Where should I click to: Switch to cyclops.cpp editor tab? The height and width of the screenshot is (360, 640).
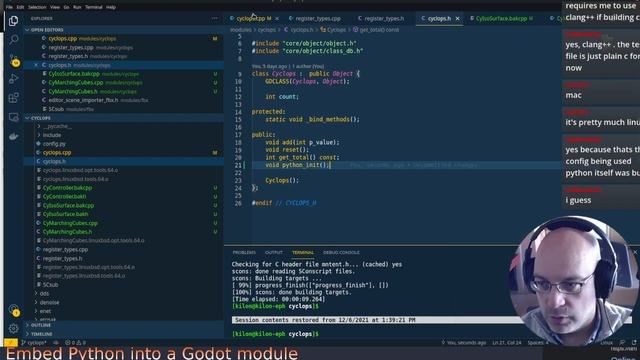click(x=250, y=18)
